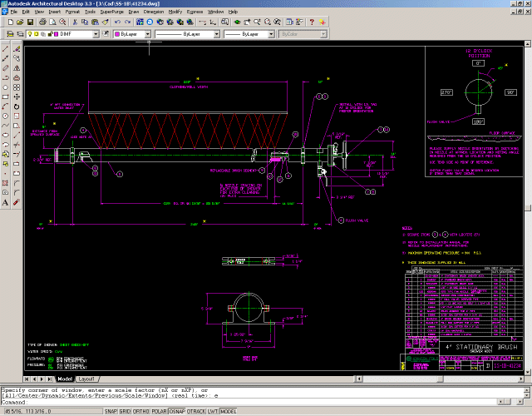Select the Circle draw tool
This screenshot has width=532, height=416.
point(6,116)
